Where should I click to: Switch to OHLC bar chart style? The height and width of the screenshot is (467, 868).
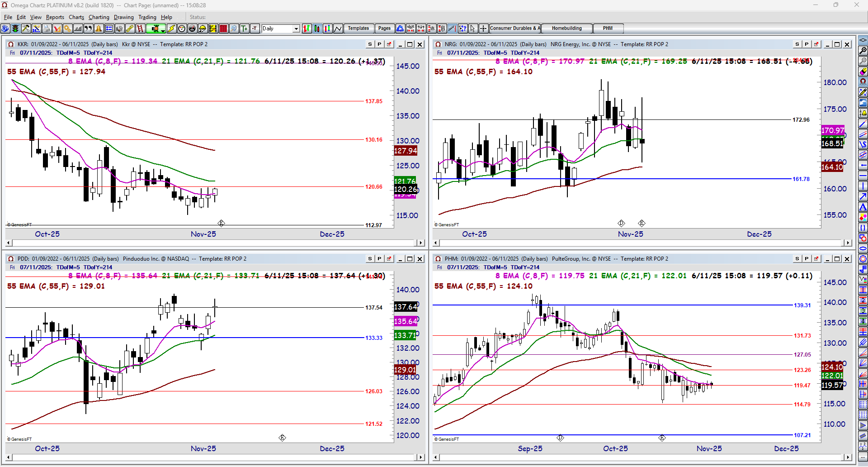pyautogui.click(x=307, y=29)
